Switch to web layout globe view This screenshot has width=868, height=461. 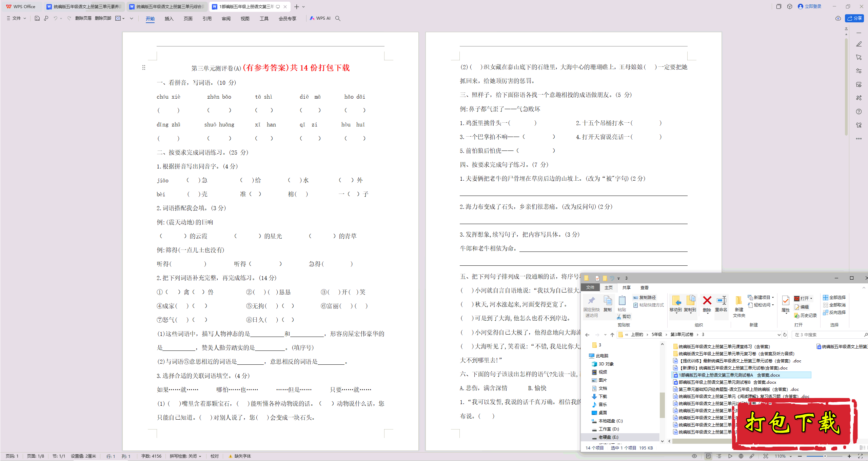[x=741, y=456]
